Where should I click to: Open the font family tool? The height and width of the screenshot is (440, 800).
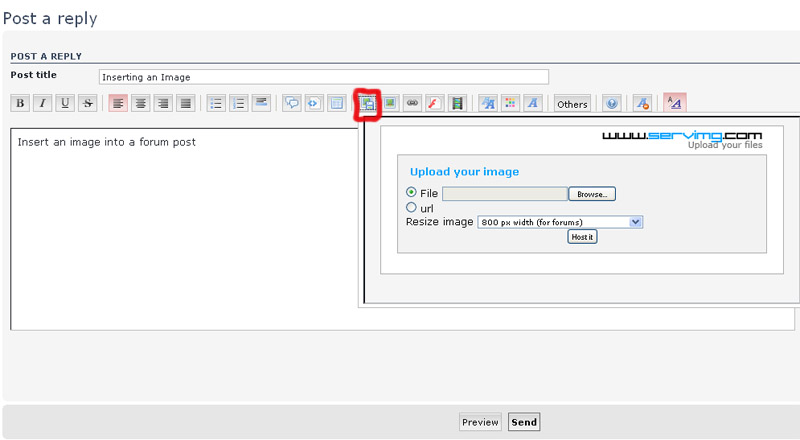(533, 104)
